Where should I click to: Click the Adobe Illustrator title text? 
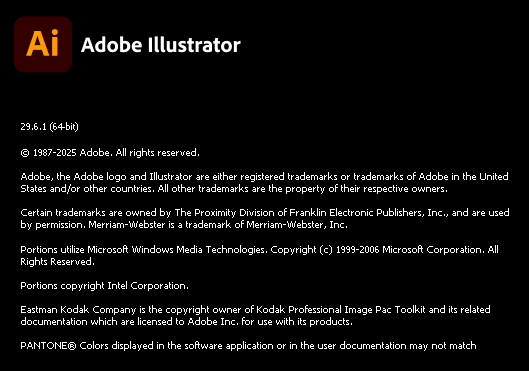[x=161, y=45]
